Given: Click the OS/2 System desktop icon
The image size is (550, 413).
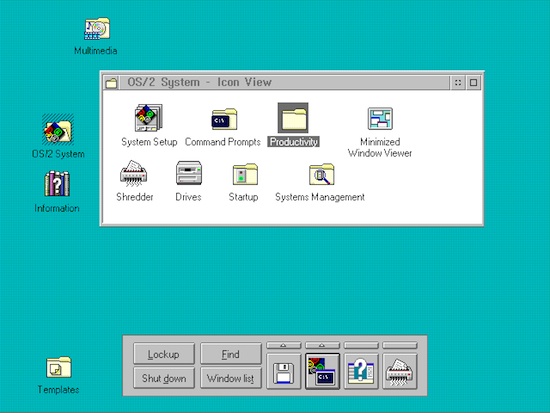Looking at the screenshot, I should point(58,130).
